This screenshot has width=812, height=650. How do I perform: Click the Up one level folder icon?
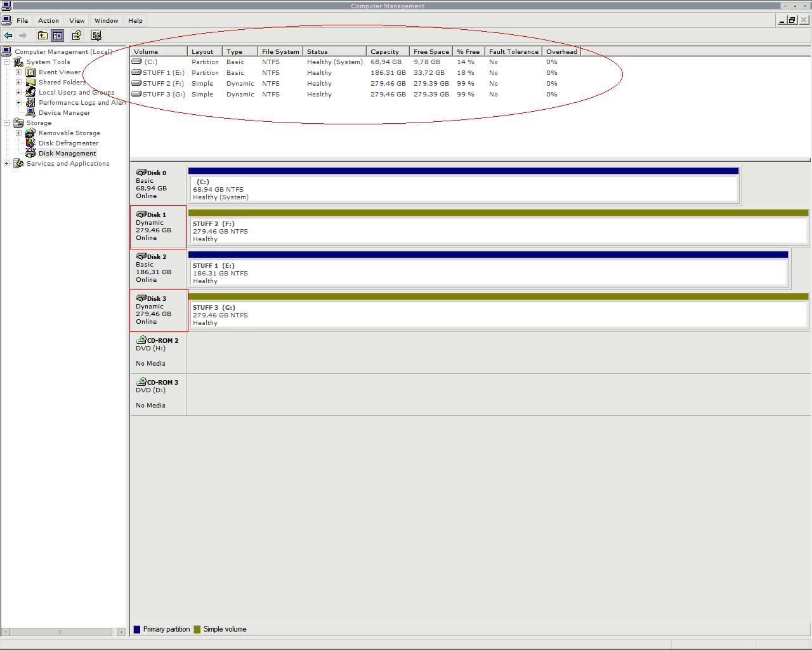(43, 36)
